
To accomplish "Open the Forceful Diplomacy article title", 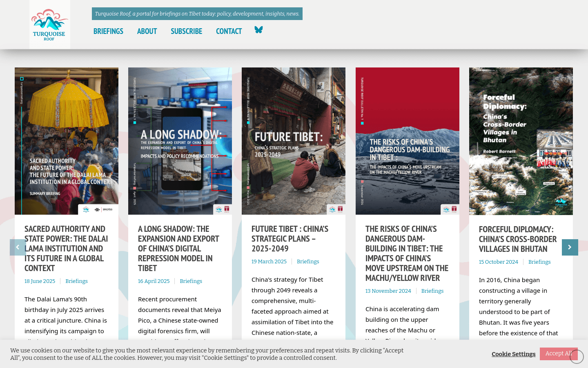I will pos(518,239).
